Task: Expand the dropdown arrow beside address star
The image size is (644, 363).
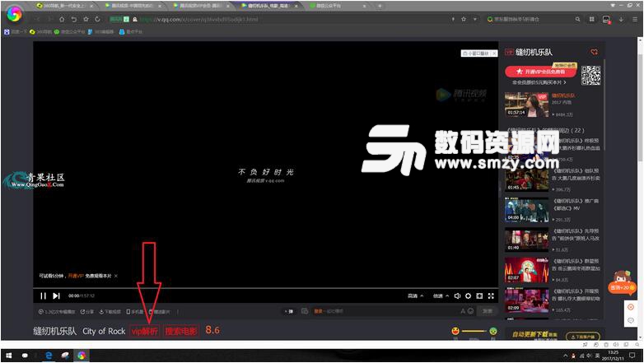Action: pos(475,19)
